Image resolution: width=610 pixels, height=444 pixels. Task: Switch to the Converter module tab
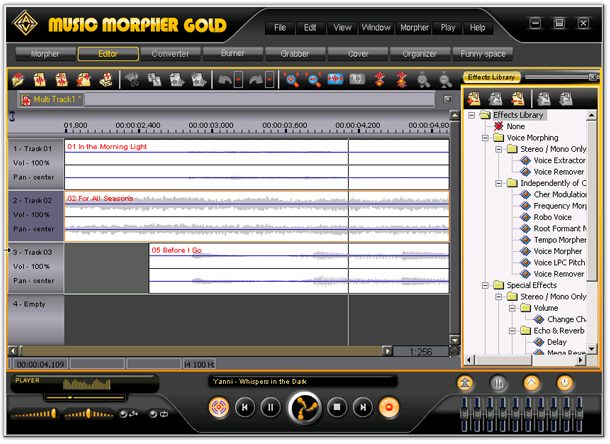tap(170, 54)
